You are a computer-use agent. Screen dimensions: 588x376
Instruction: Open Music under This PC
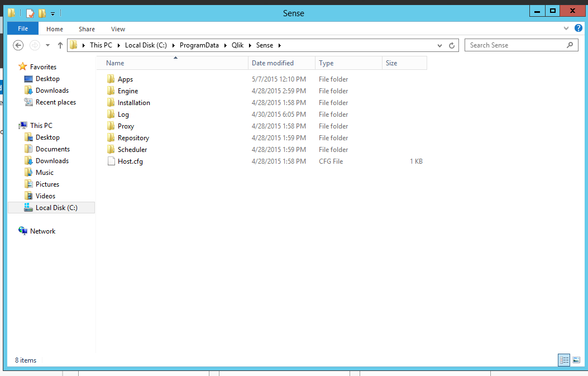pos(44,173)
